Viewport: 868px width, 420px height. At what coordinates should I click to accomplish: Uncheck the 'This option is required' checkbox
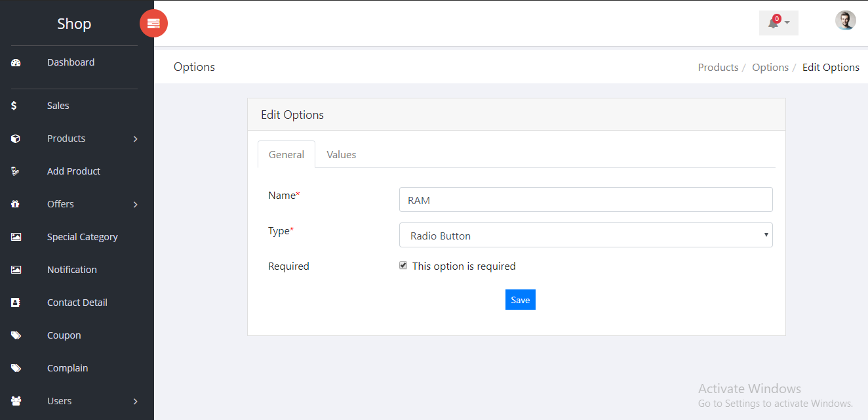[403, 266]
